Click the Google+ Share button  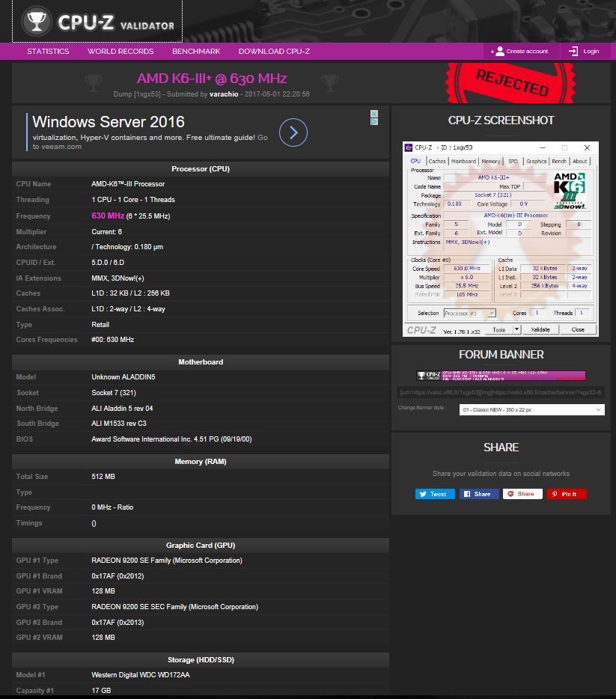pos(522,494)
